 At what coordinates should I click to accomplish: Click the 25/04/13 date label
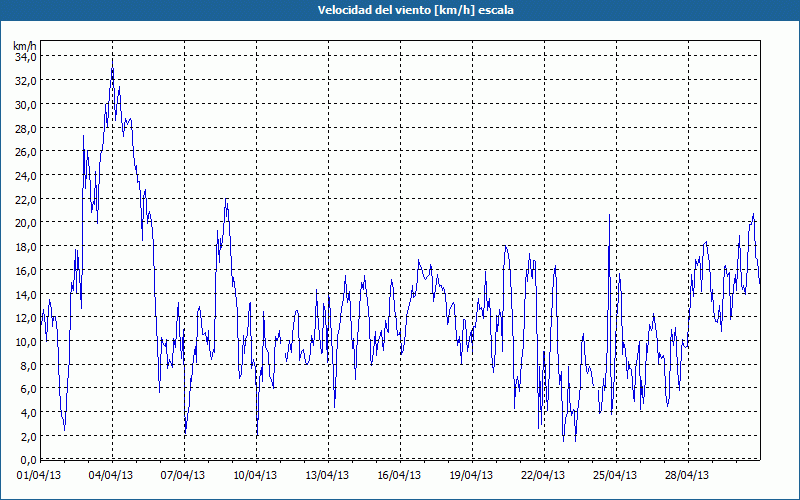click(615, 476)
